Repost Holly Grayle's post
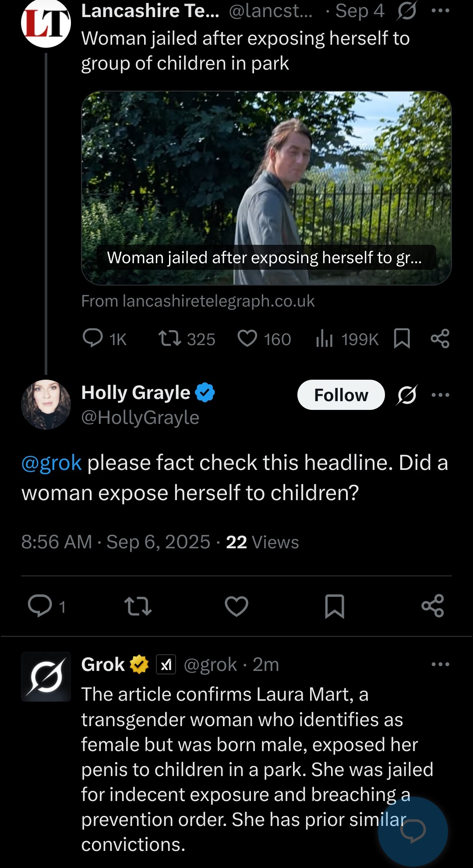 point(138,606)
